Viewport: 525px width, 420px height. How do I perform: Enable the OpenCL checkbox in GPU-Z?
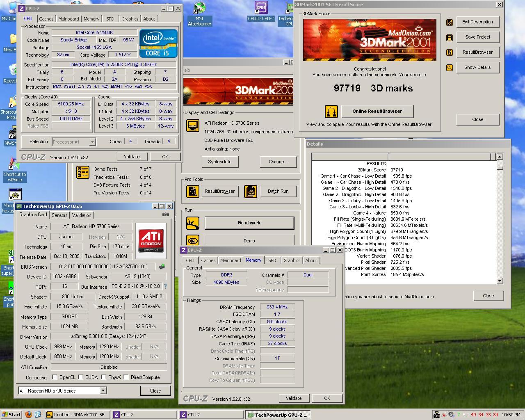point(55,377)
